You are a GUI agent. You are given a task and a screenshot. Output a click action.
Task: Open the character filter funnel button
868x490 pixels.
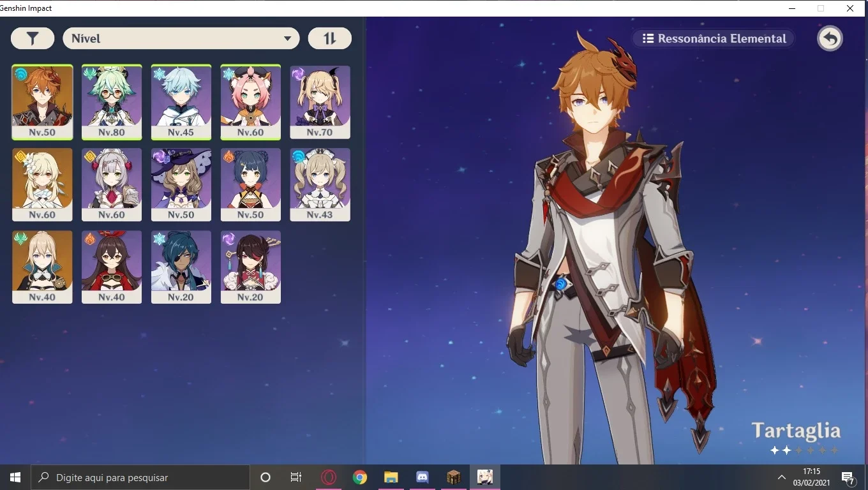click(x=33, y=38)
